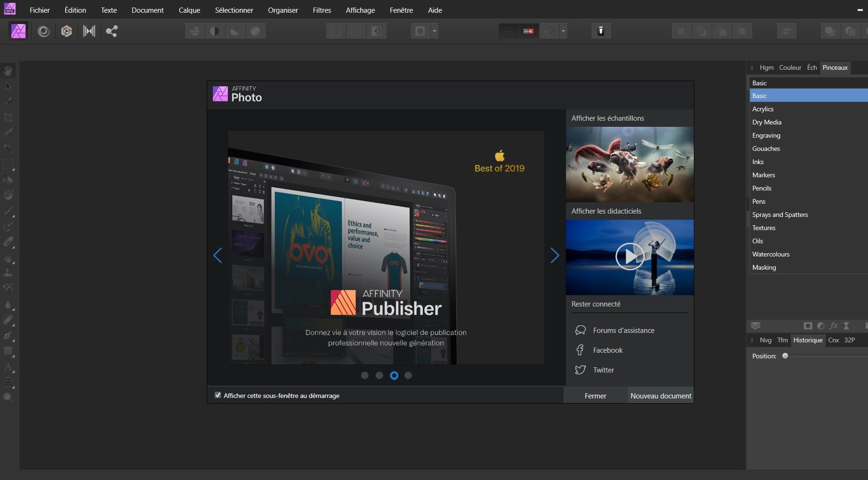This screenshot has height=480, width=868.
Task: Click the live filters hourglass icon
Action: tap(846, 326)
